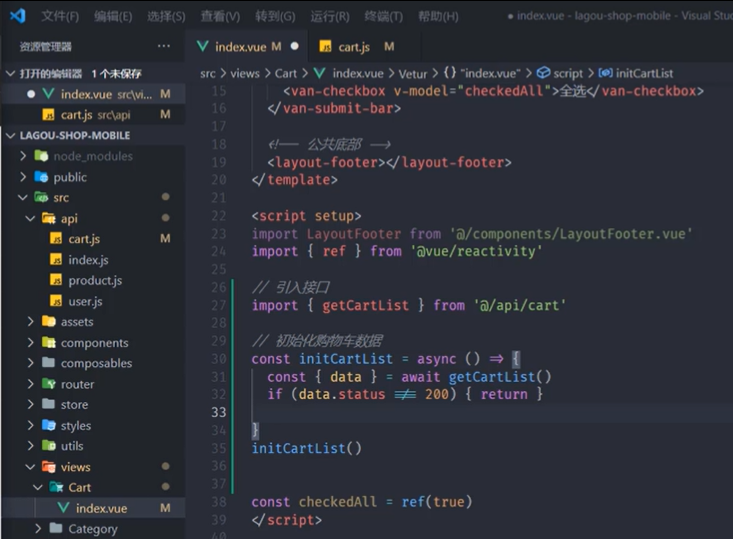This screenshot has width=733, height=539.
Task: Click checkedAll in const declaration line 38
Action: (x=338, y=502)
